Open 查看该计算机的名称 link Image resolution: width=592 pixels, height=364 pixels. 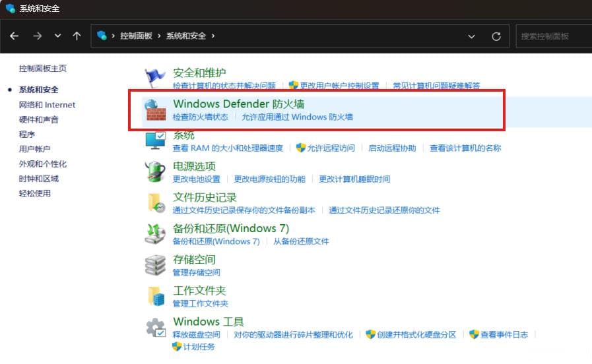pos(465,148)
